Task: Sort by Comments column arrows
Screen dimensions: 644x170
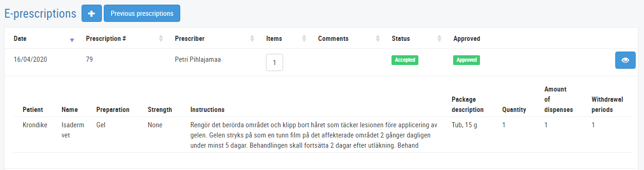Action: (x=378, y=39)
